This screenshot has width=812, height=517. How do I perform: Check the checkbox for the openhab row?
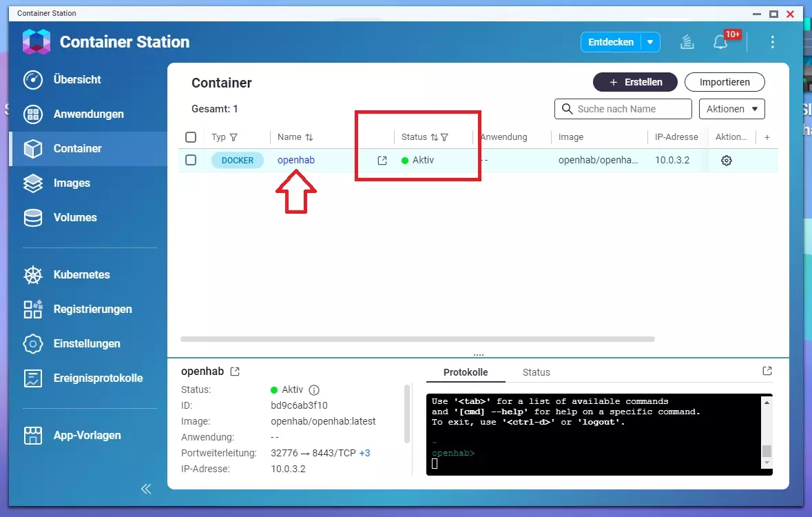191,160
